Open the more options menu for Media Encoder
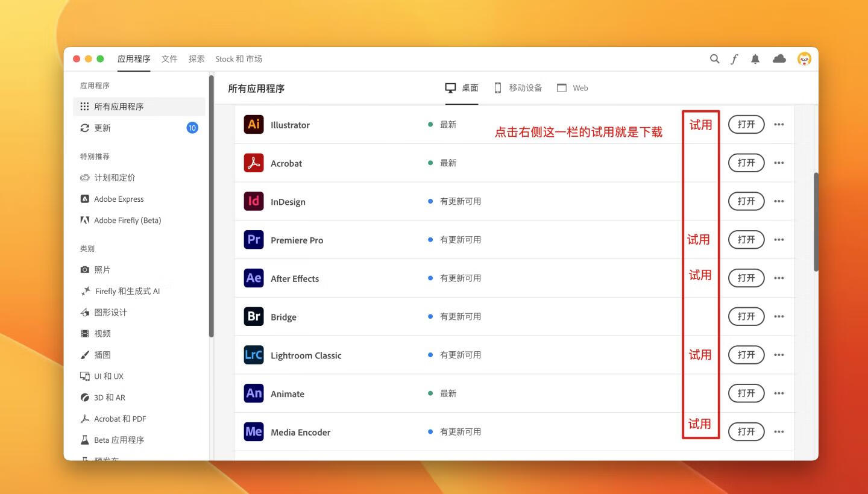 [x=779, y=431]
